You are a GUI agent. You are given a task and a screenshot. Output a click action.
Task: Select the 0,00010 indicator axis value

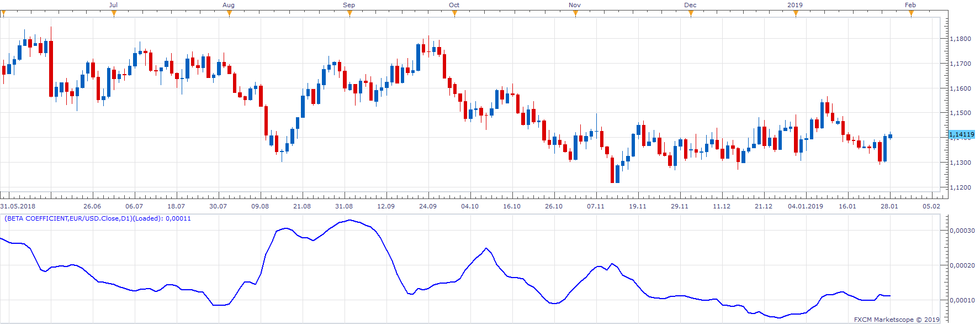[962, 300]
